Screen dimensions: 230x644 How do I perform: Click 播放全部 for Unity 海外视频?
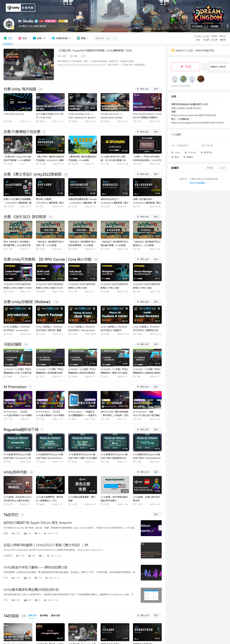click(143, 89)
